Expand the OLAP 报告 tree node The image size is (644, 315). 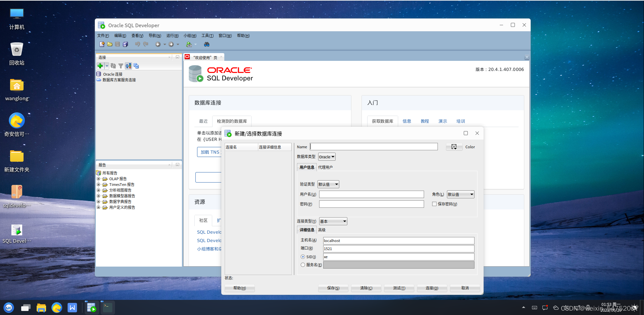pos(99,179)
